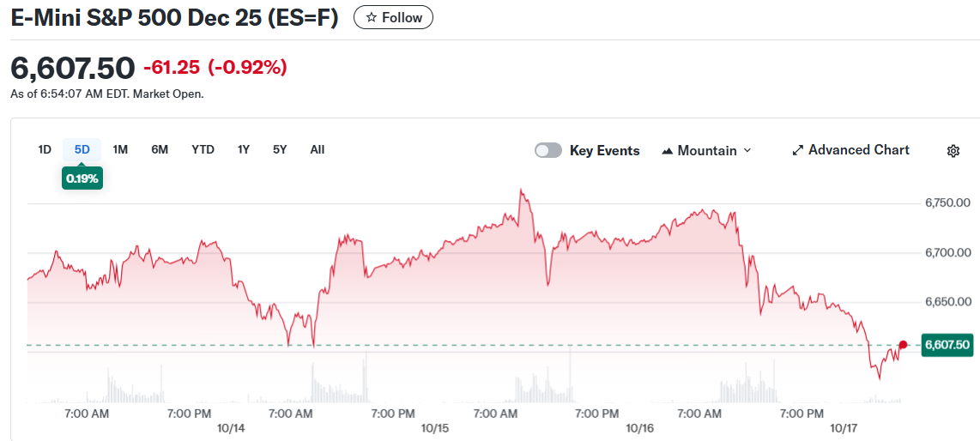Screen dimensions: 980x441
Task: Click the Mountain chart type icon
Action: coord(668,151)
